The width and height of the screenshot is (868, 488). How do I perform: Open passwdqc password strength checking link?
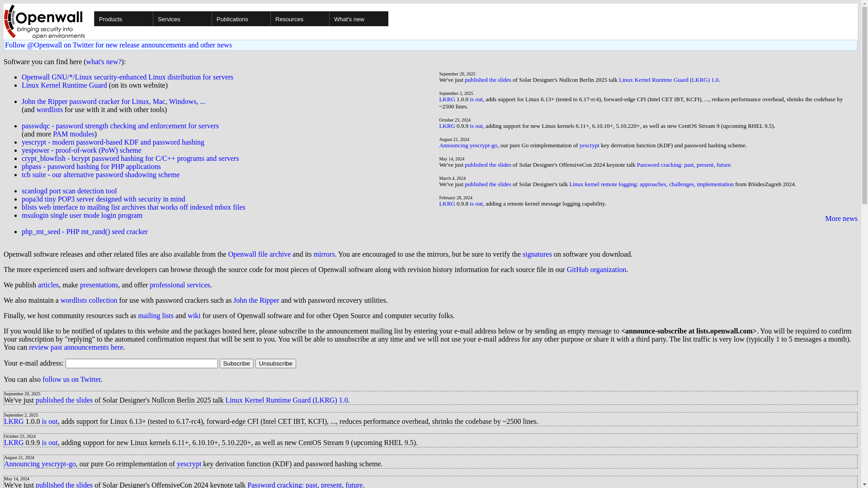[120, 126]
